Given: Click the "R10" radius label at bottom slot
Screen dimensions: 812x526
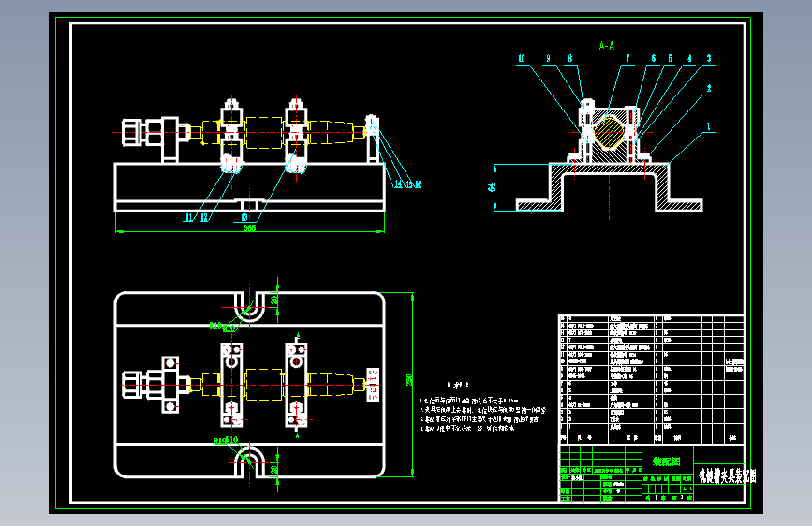Looking at the screenshot, I should tap(231, 440).
